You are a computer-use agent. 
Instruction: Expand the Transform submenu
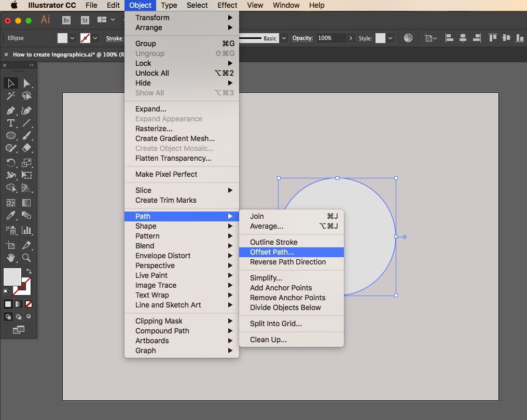[x=182, y=18]
